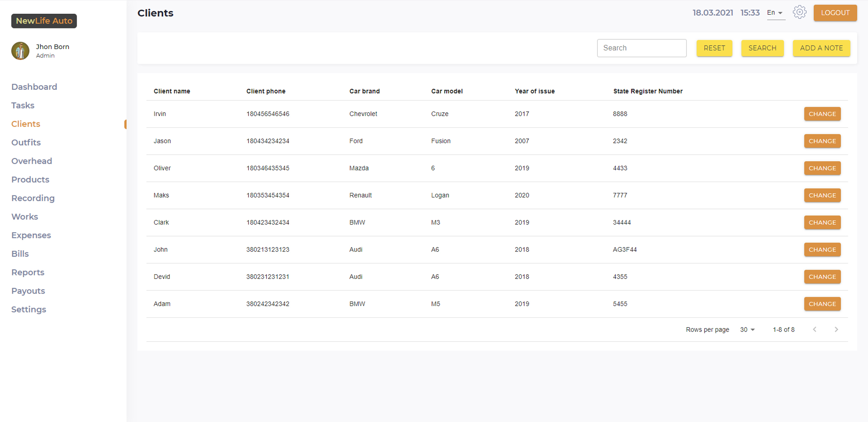Image resolution: width=868 pixels, height=422 pixels.
Task: Click the LOGOUT button
Action: 835,13
